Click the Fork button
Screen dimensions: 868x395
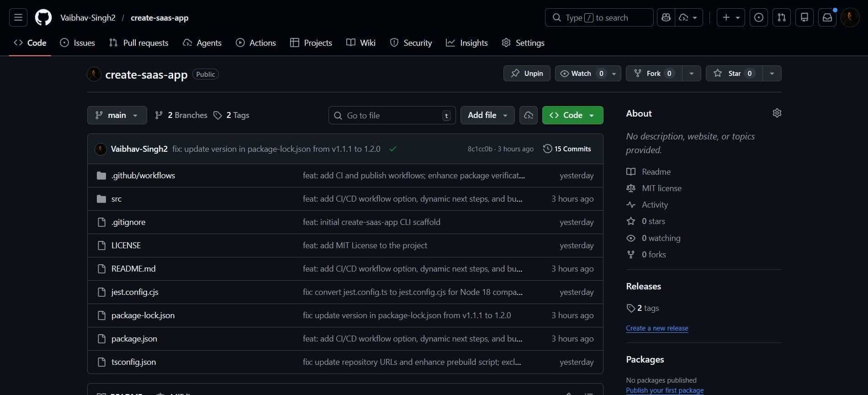click(x=654, y=74)
